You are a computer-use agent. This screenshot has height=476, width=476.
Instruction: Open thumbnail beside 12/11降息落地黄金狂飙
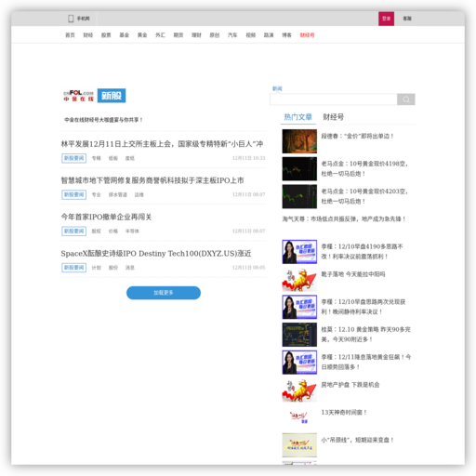[299, 362]
